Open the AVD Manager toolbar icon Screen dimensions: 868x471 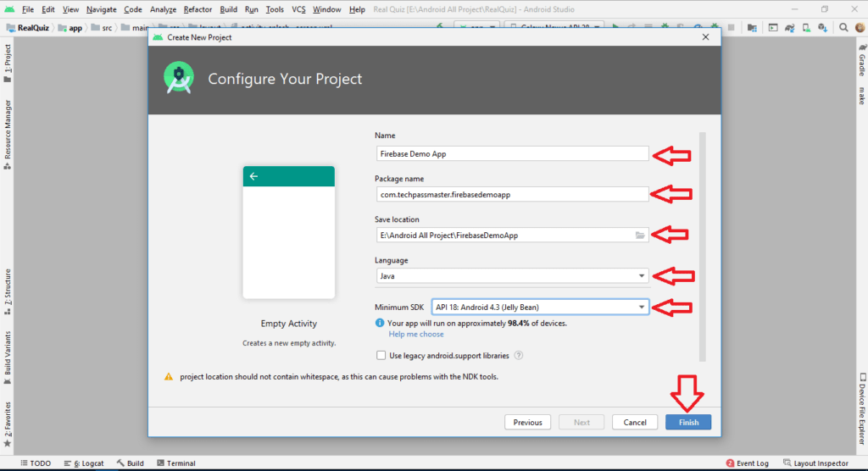click(806, 28)
